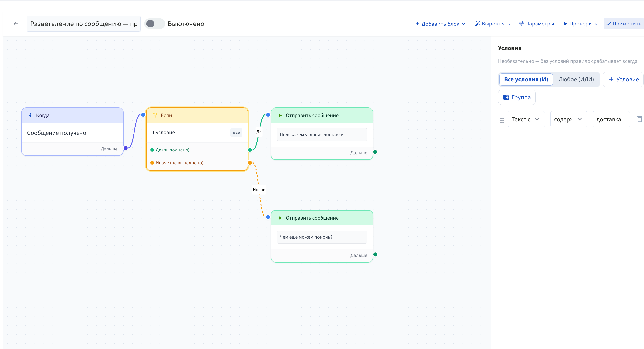
Task: Add a new Условие
Action: (x=623, y=79)
